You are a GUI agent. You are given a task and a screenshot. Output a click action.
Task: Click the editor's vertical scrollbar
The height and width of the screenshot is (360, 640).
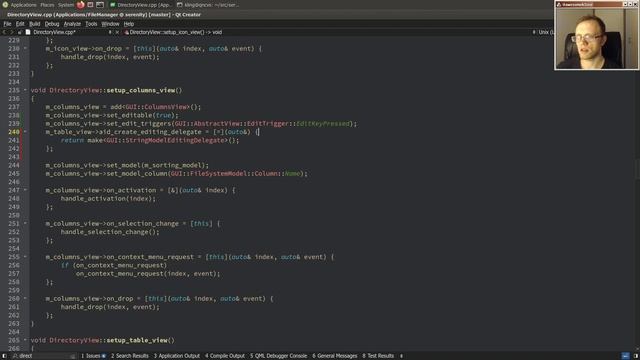637,194
